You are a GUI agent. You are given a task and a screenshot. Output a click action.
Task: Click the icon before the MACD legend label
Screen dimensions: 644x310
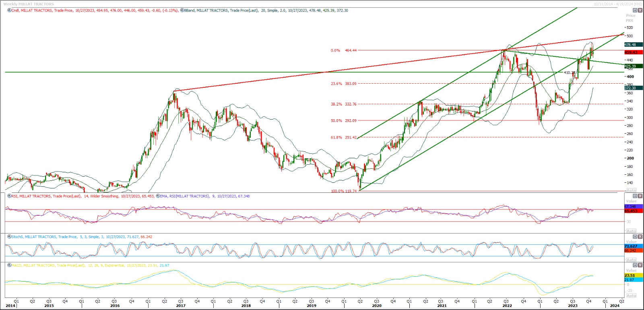click(9, 265)
